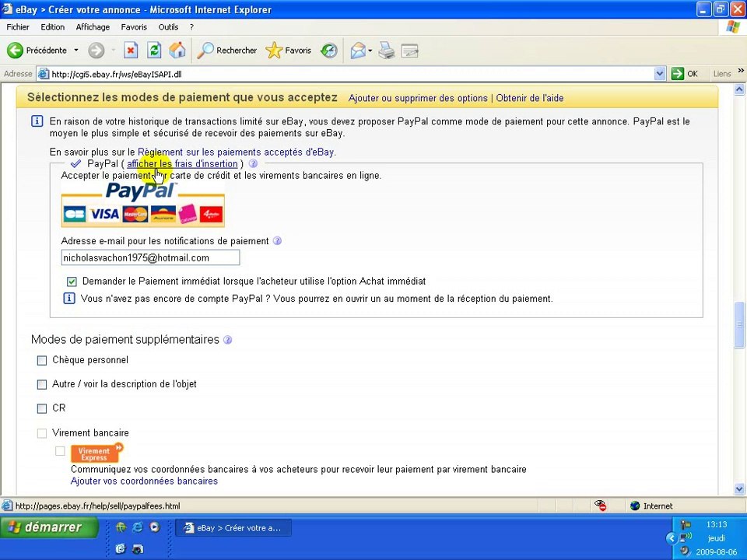Click 'Ajouter vos coordonnées bancaires' link
Image resolution: width=747 pixels, height=560 pixels.
(144, 481)
